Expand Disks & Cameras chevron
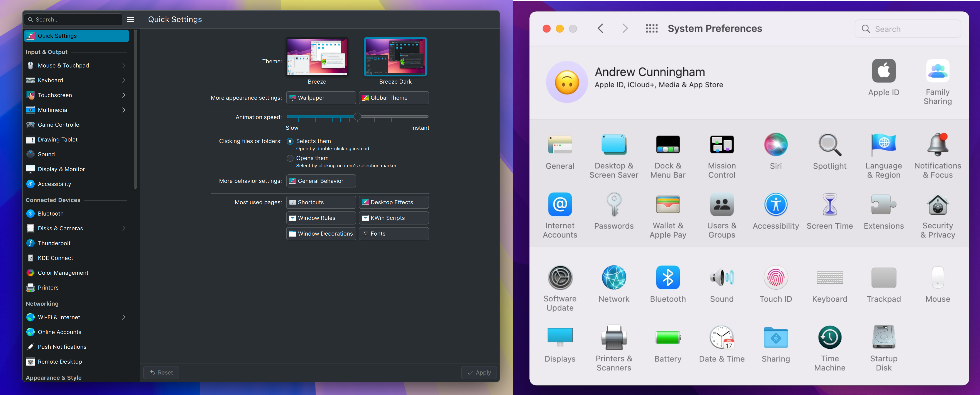 tap(124, 228)
